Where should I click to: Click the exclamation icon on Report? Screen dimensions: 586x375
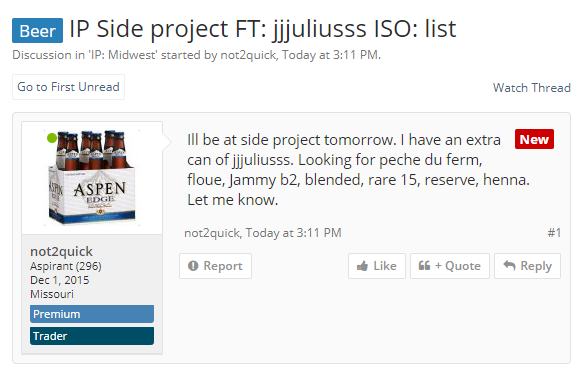click(193, 266)
